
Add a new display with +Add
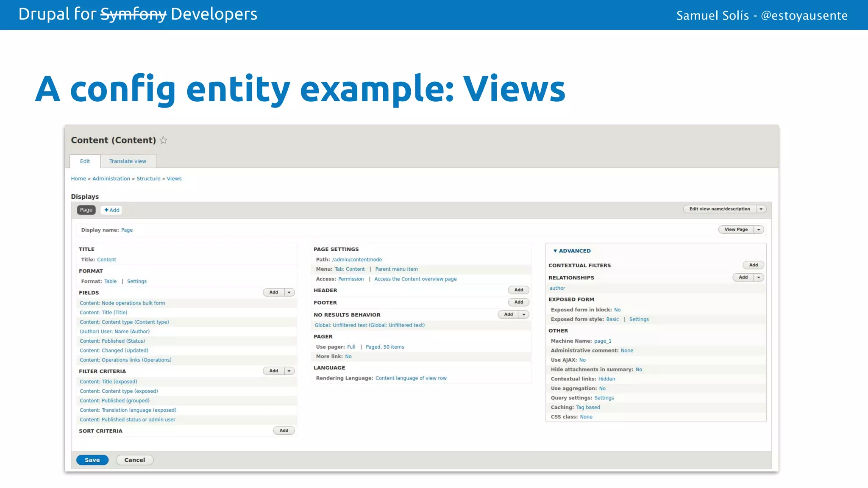pos(112,210)
